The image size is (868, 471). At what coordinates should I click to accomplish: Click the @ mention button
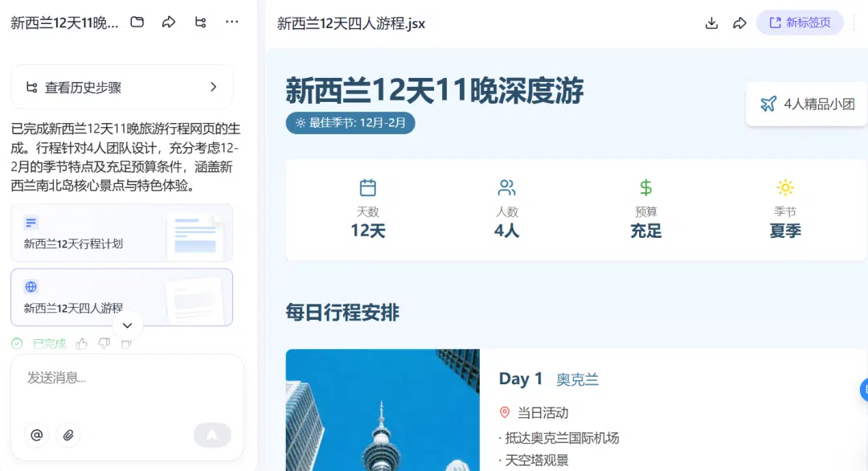(x=36, y=435)
